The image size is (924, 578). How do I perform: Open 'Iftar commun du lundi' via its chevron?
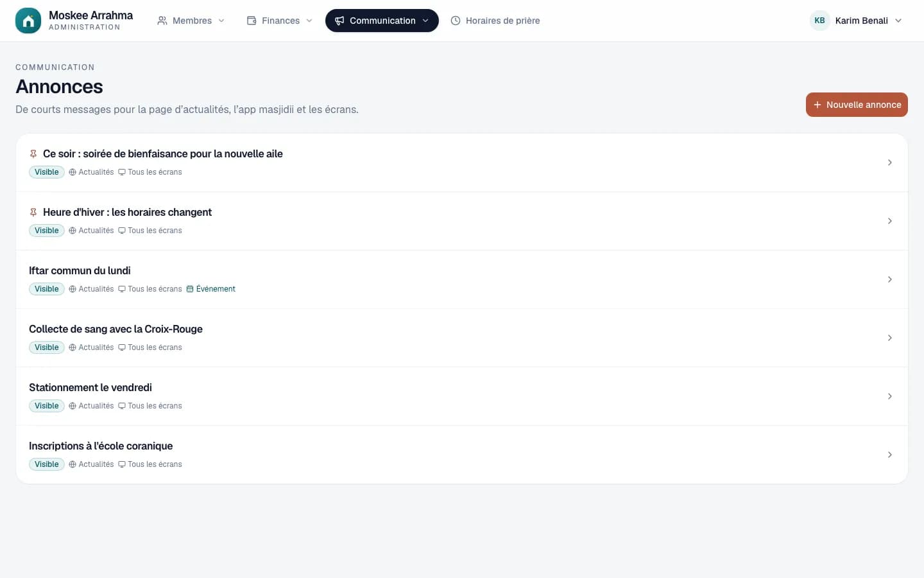tap(890, 279)
